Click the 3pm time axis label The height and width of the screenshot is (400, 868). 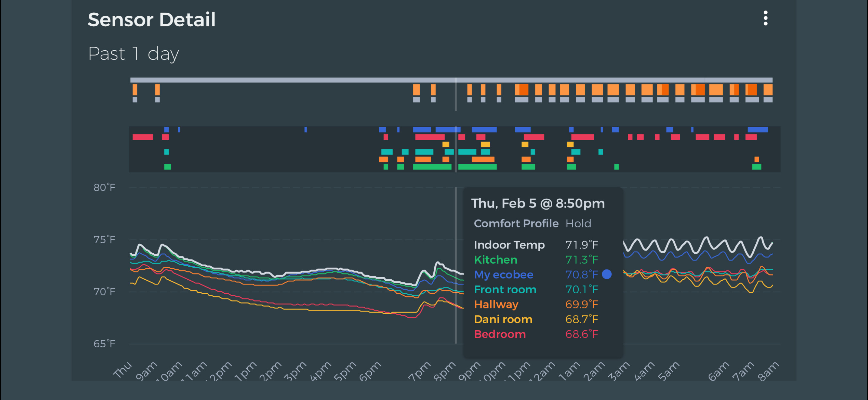coord(295,371)
